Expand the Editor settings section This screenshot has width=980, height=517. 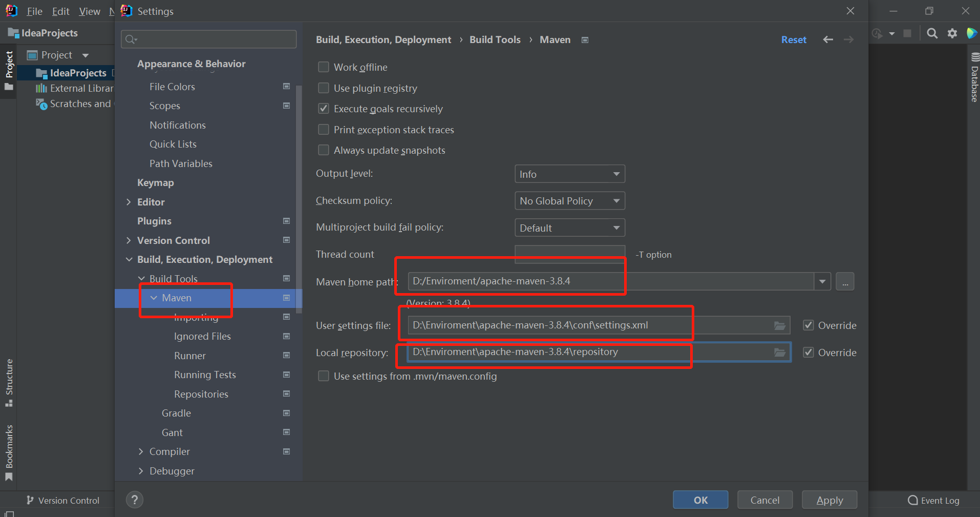(129, 202)
